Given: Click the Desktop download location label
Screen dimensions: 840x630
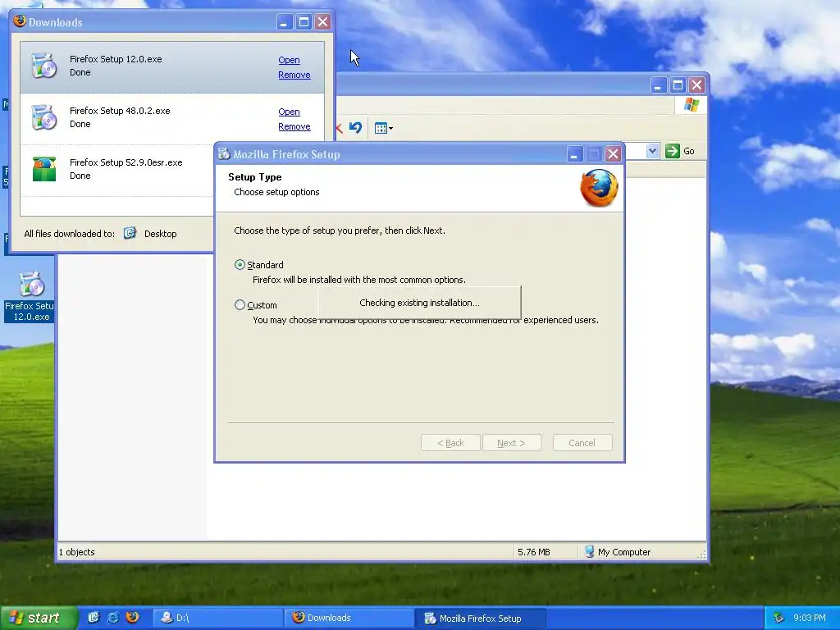Looking at the screenshot, I should 160,234.
